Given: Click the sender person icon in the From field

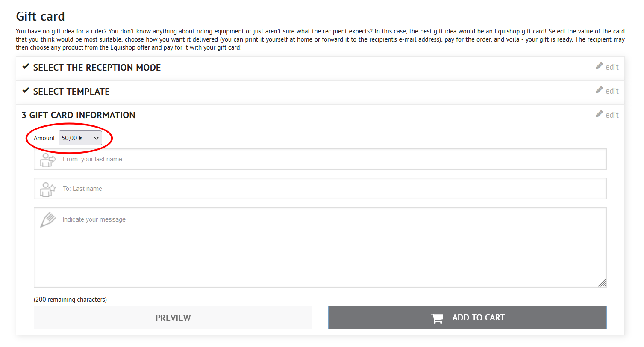Looking at the screenshot, I should (47, 160).
